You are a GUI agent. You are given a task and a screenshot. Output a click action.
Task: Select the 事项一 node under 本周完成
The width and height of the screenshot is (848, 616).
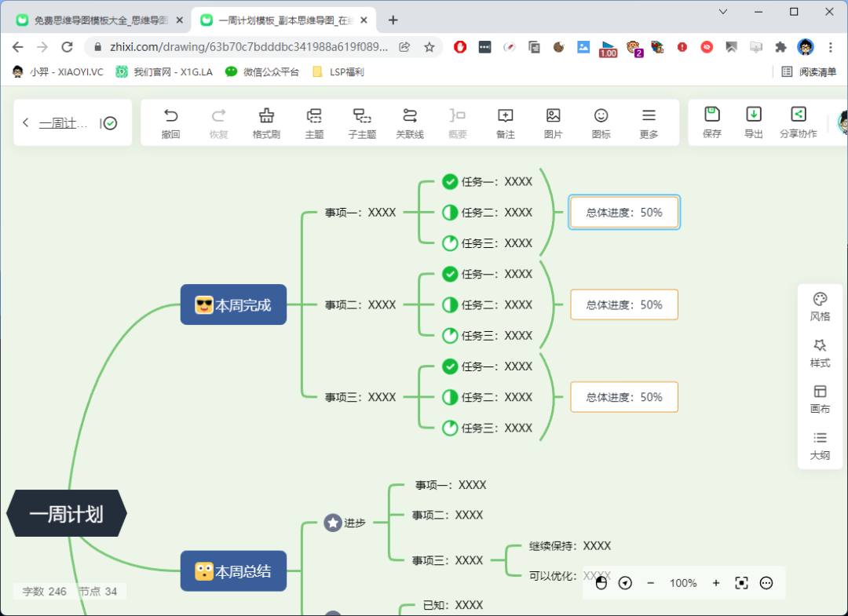click(x=360, y=213)
